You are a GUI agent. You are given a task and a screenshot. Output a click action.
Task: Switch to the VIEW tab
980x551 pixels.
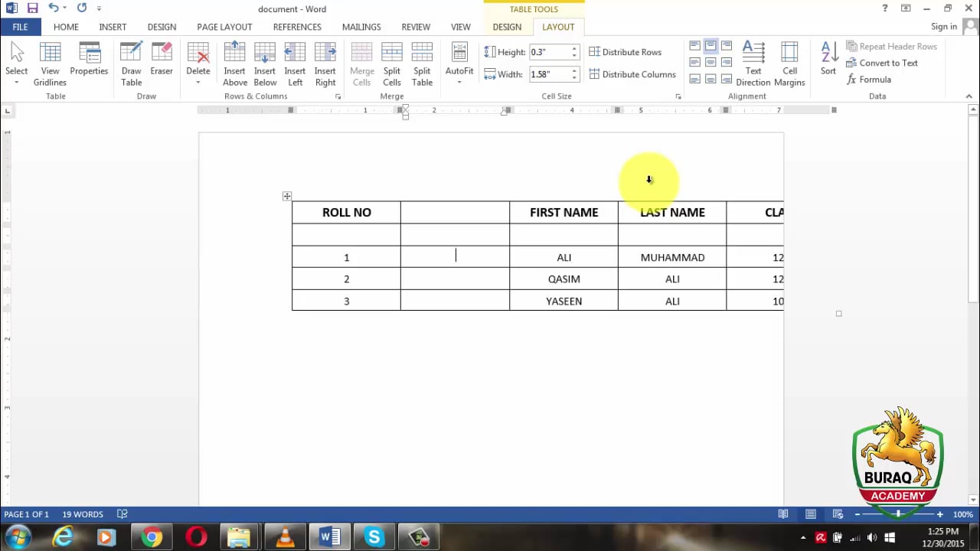pos(461,27)
